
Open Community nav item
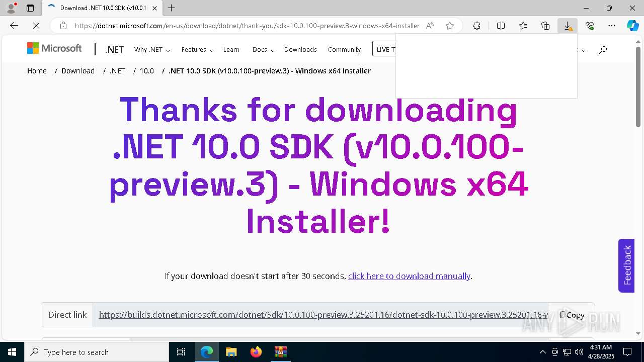point(344,50)
